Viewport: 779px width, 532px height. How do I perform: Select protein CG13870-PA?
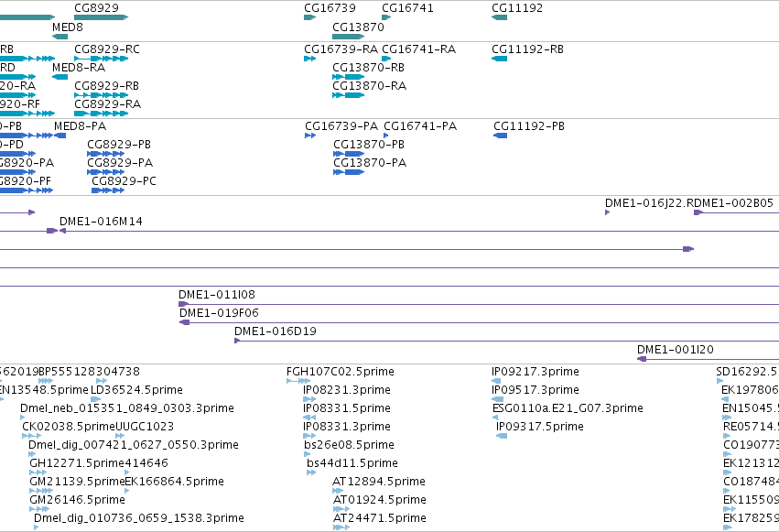click(349, 172)
